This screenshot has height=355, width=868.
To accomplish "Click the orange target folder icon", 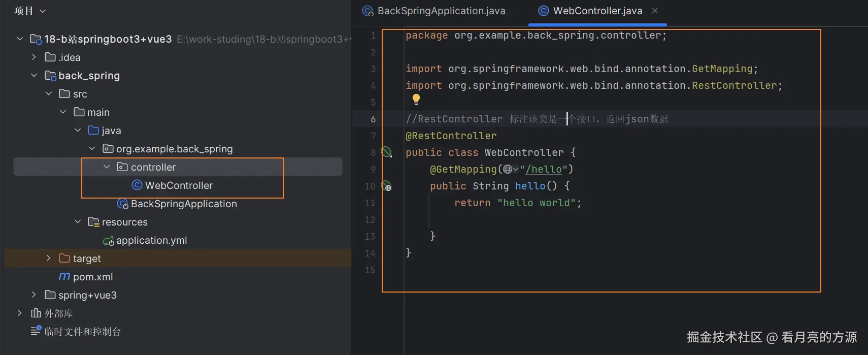I will click(64, 258).
